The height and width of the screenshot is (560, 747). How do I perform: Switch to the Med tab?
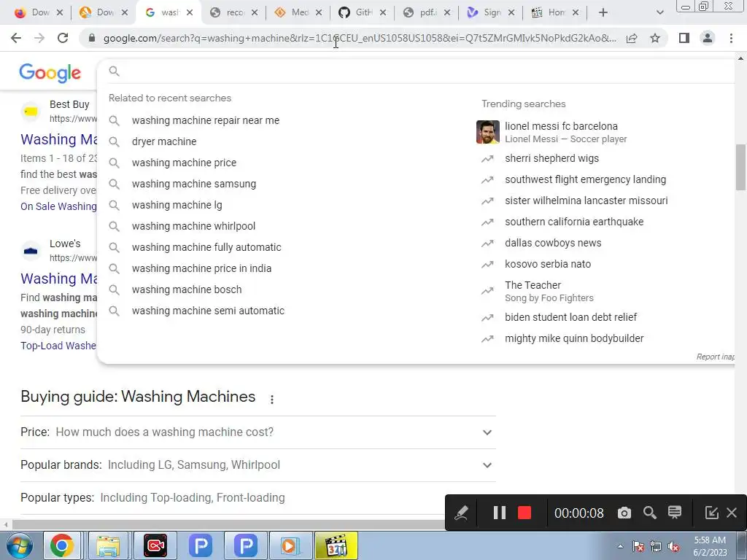tap(298, 12)
